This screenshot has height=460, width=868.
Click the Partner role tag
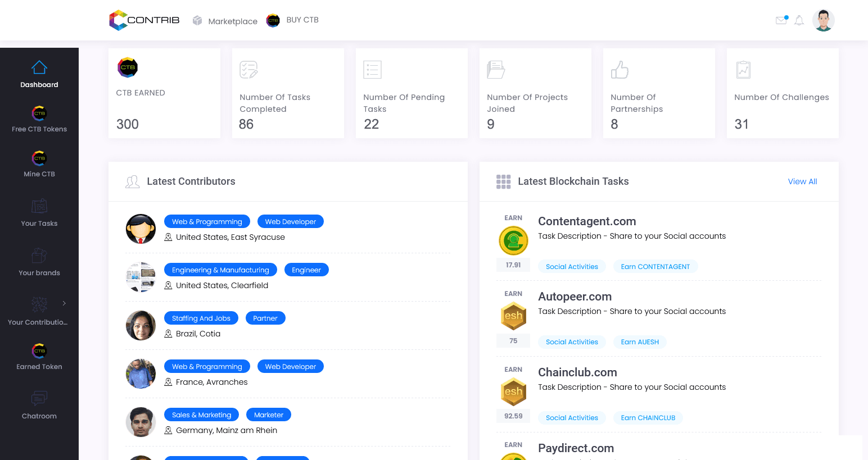(265, 318)
